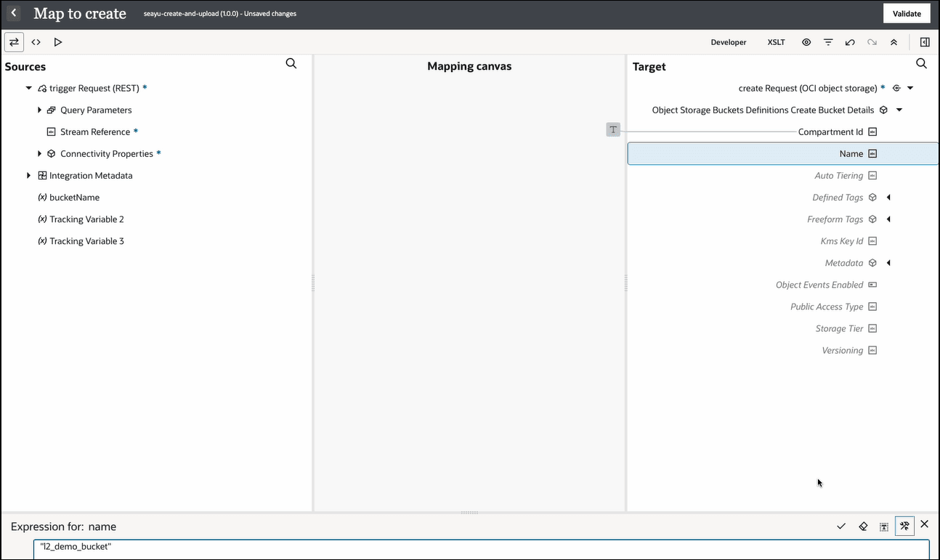The image size is (940, 560).
Task: Select the Kms Key Id target element
Action: (842, 241)
